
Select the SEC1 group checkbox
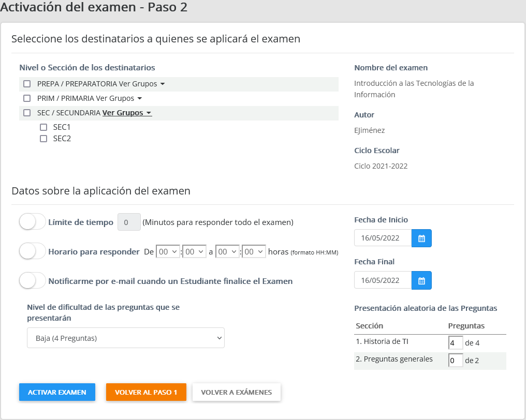tap(43, 127)
